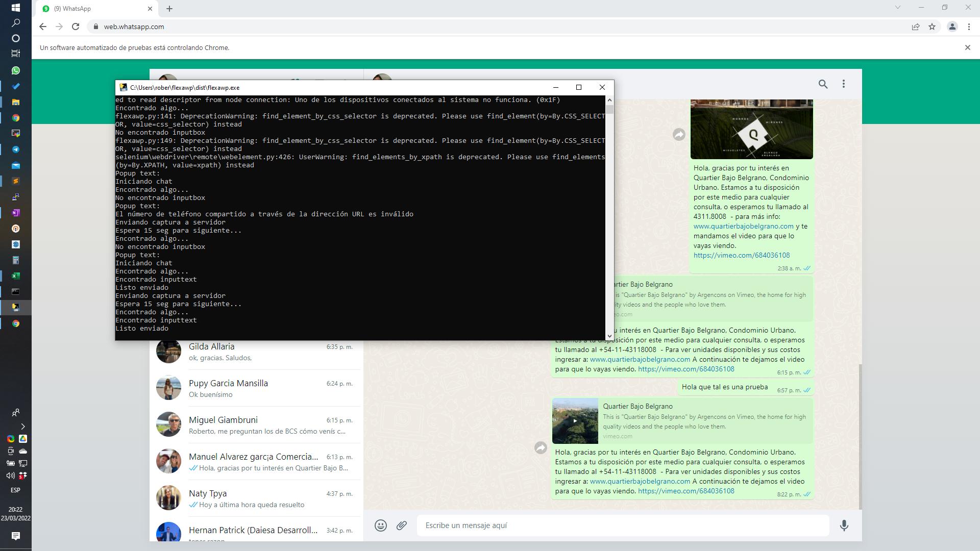The height and width of the screenshot is (551, 980).
Task: Open Excel from the taskbar
Action: click(15, 276)
